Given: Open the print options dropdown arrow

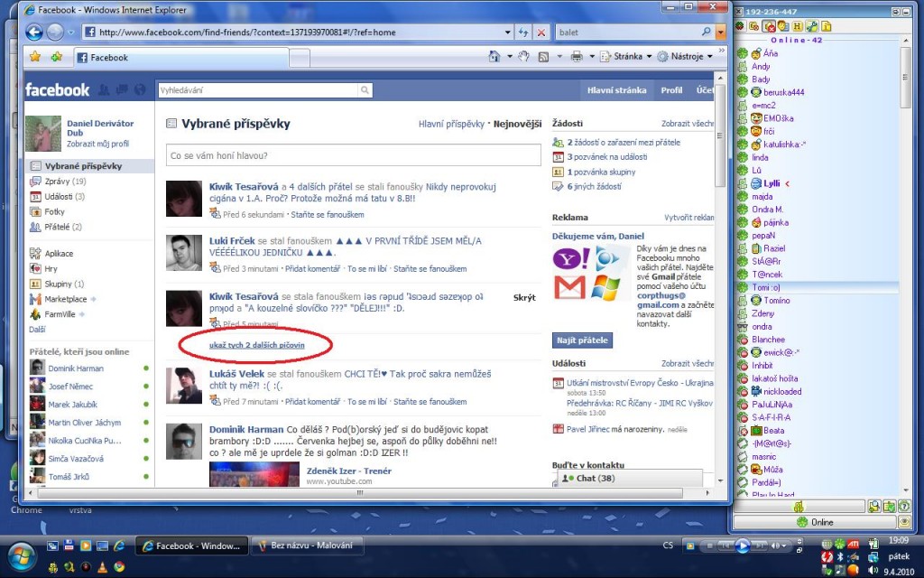Looking at the screenshot, I should click(x=592, y=57).
